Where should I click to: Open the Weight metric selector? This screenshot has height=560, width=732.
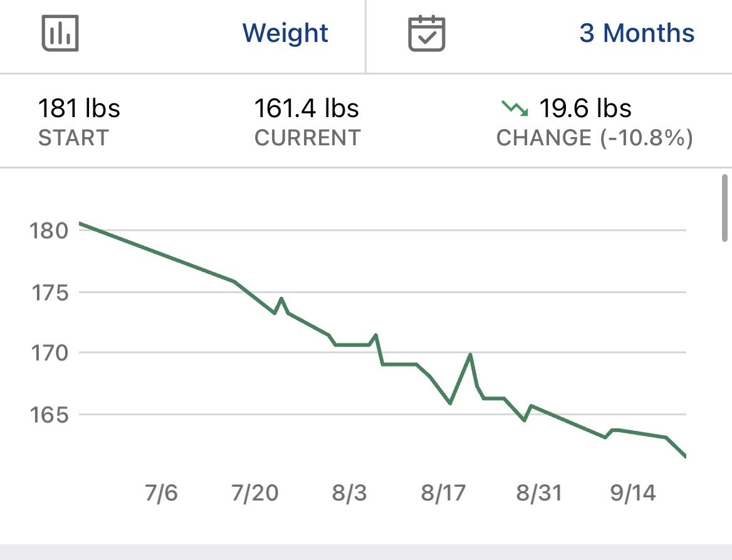(x=285, y=33)
